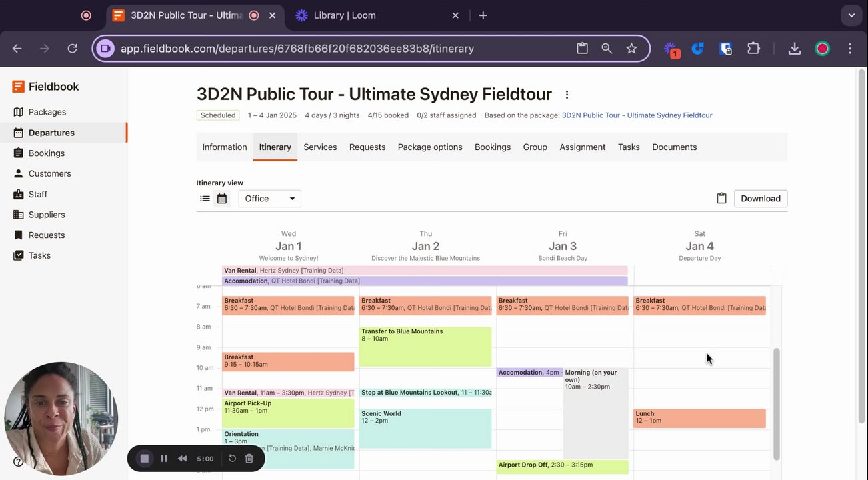Select the Itinerary tab
The width and height of the screenshot is (868, 480).
(x=275, y=147)
